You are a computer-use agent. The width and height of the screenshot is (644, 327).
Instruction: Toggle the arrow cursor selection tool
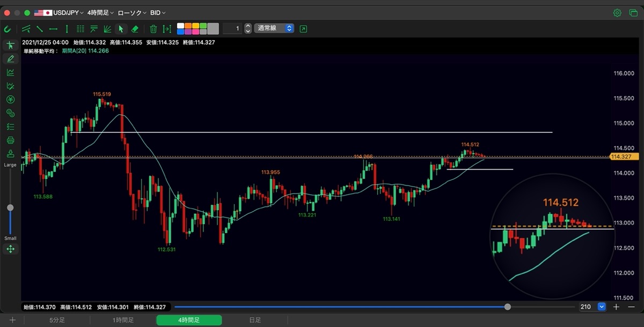(x=121, y=29)
